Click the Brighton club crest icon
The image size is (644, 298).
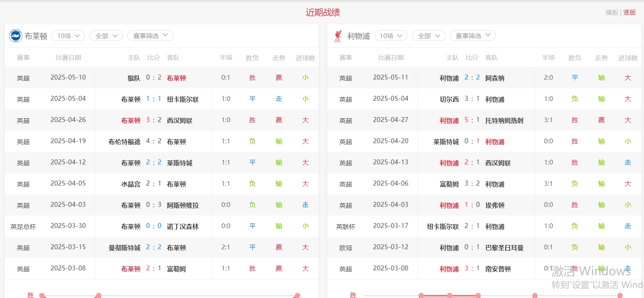tap(16, 36)
